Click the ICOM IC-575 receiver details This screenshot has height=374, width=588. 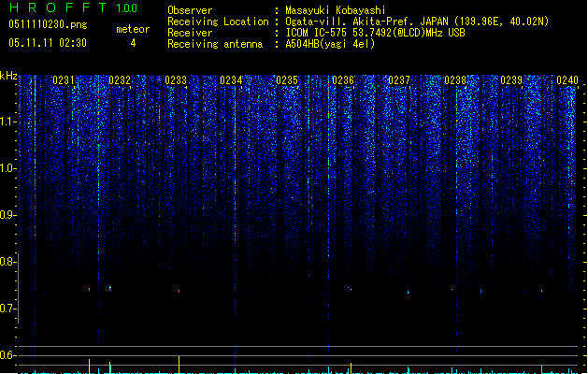point(375,33)
